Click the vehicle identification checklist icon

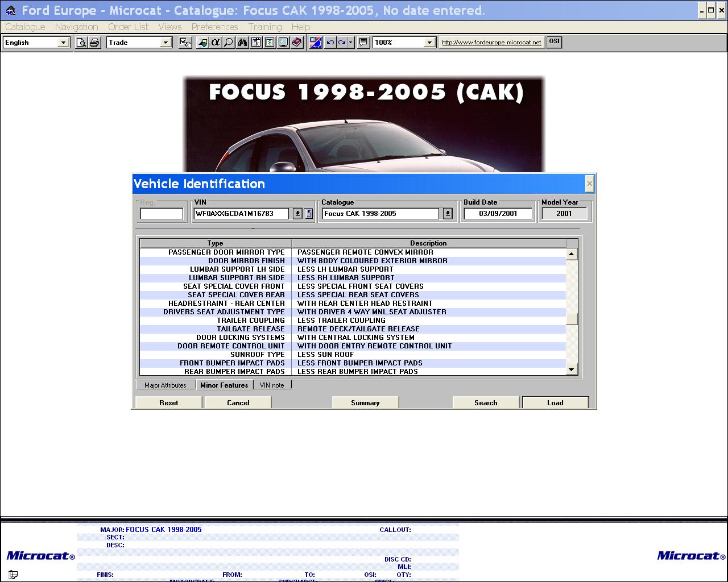(185, 43)
